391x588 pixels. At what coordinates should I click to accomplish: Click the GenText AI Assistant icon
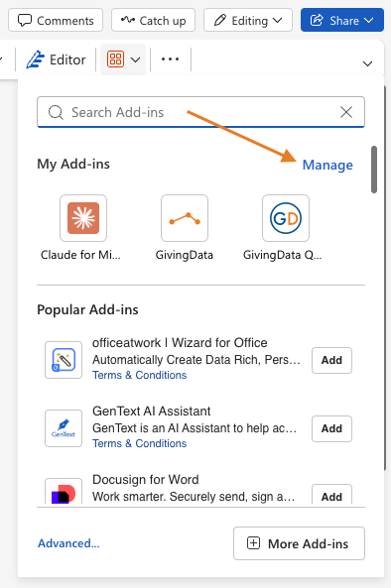point(64,428)
